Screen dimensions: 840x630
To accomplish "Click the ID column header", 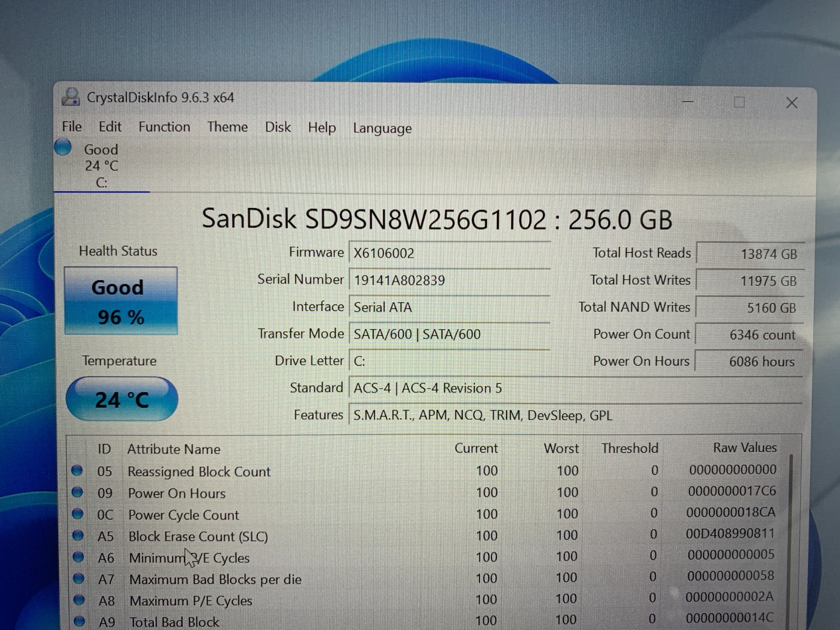I will point(104,449).
